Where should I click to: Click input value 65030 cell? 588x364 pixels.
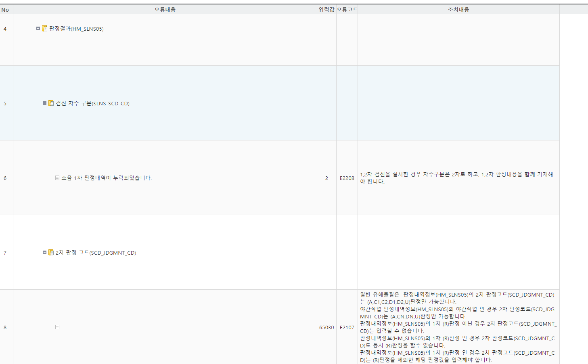point(326,327)
